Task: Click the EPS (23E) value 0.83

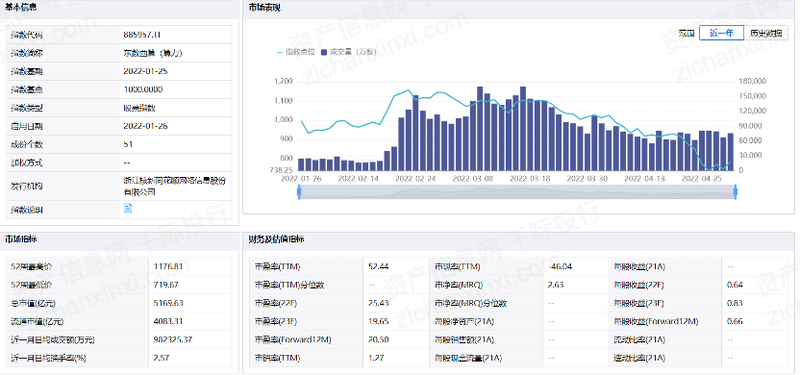Action: [x=735, y=303]
